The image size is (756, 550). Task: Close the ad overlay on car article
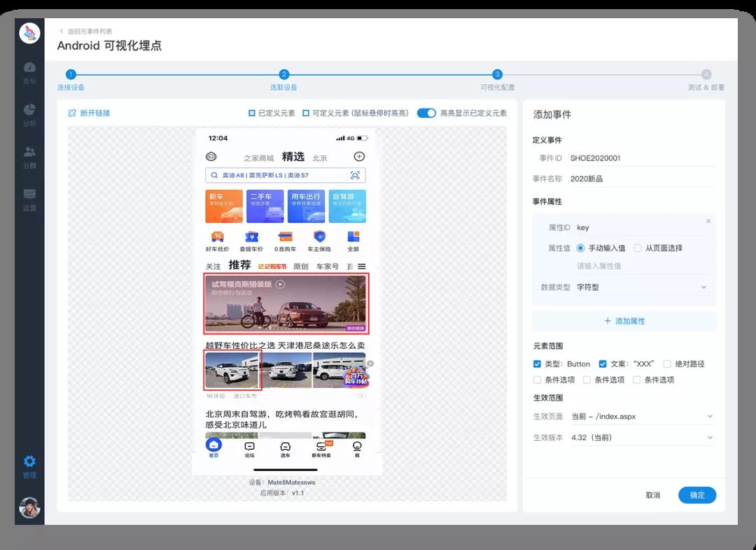[370, 364]
